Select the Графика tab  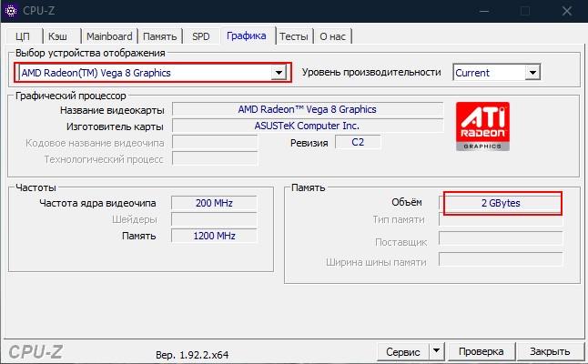[x=247, y=35]
